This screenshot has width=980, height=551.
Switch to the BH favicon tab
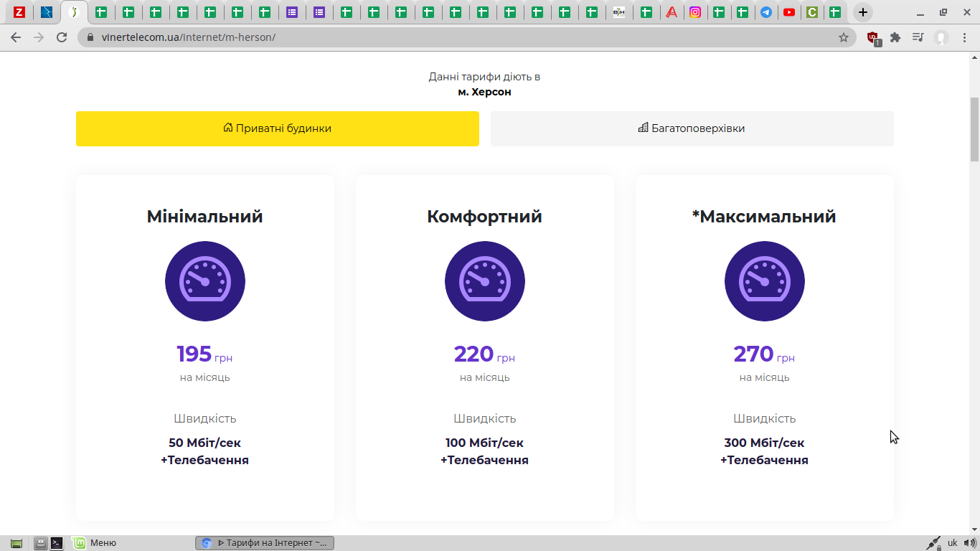(x=619, y=12)
